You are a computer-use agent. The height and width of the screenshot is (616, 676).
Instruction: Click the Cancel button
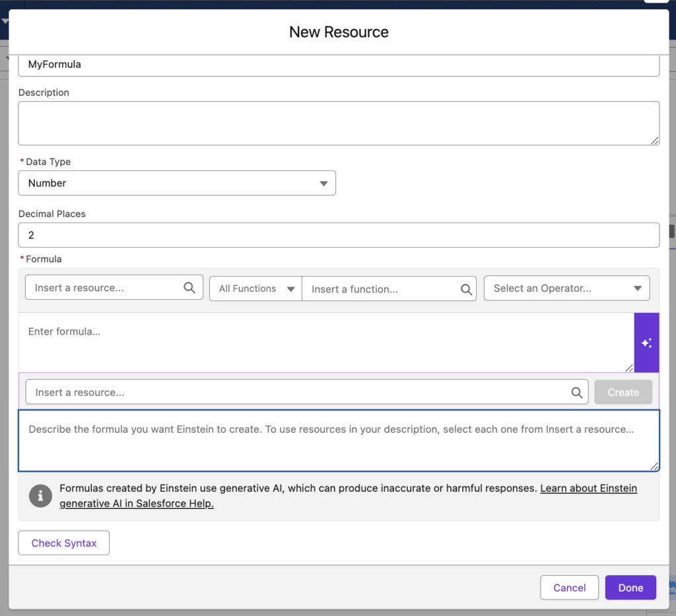pos(569,588)
